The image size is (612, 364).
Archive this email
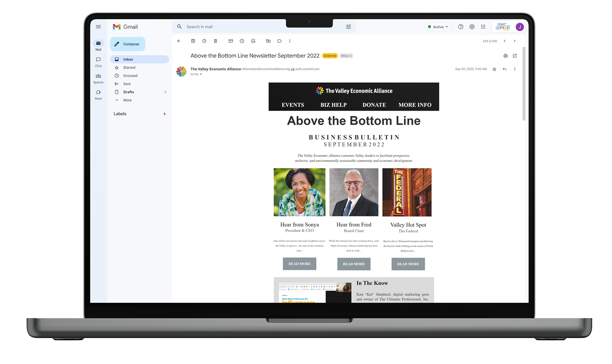tap(193, 41)
